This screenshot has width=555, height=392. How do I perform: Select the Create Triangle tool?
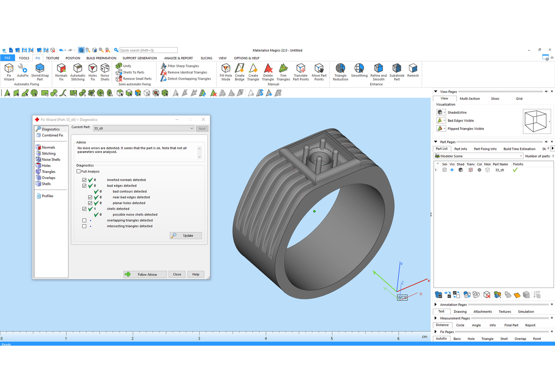[x=253, y=72]
